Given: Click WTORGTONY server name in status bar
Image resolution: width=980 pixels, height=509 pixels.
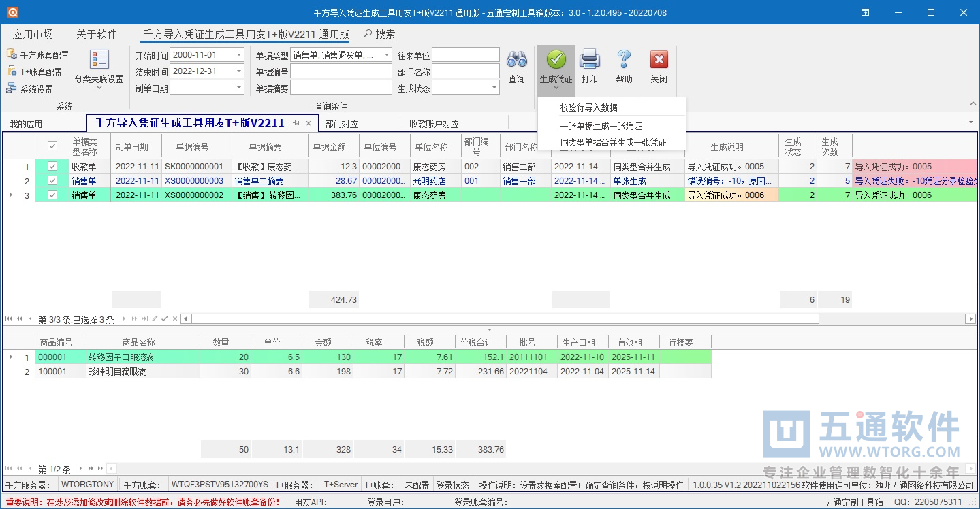Looking at the screenshot, I should point(87,485).
